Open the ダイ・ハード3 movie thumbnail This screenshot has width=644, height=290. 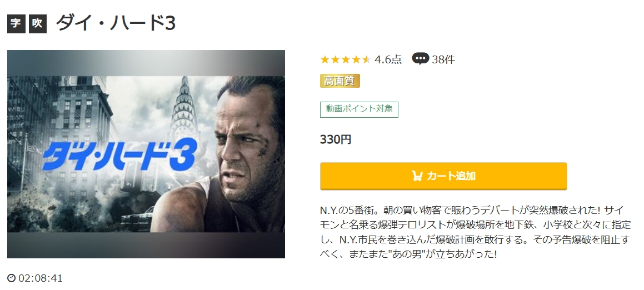146,154
